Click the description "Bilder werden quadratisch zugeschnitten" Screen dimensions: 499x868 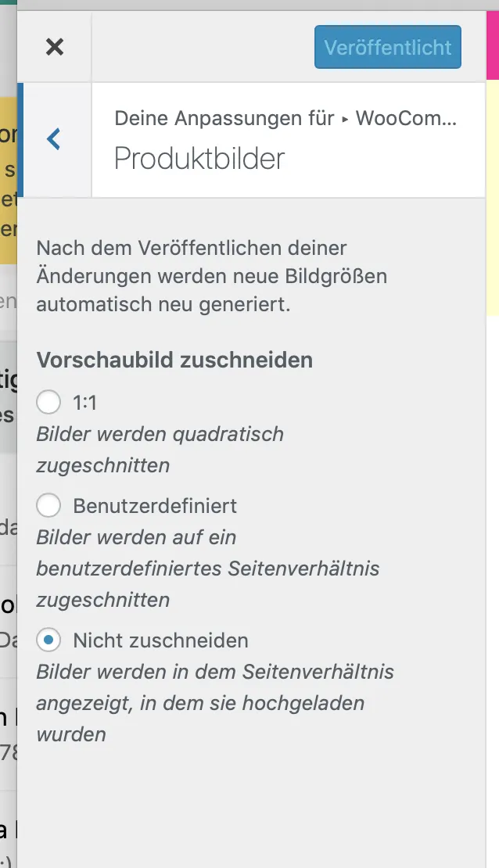160,450
